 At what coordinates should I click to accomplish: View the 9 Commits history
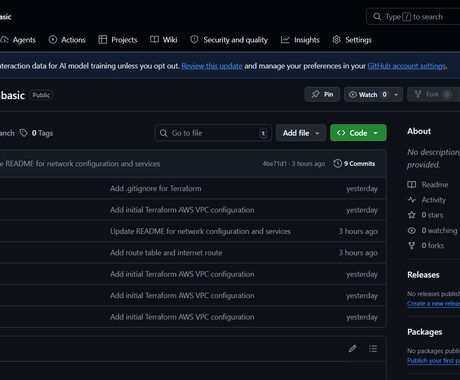click(354, 164)
